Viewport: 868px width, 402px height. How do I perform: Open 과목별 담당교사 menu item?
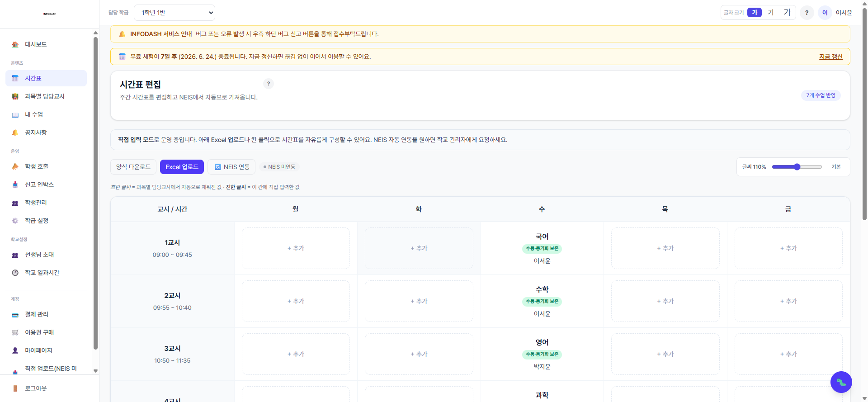tap(46, 96)
